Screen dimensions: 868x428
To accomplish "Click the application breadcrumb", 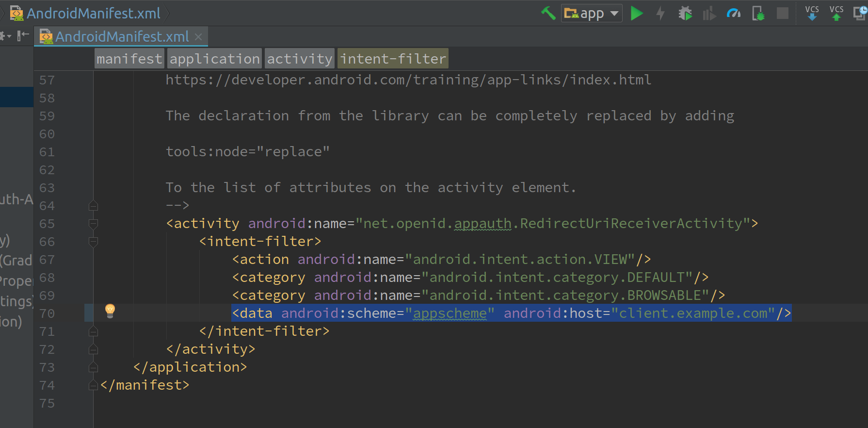I will coord(214,59).
